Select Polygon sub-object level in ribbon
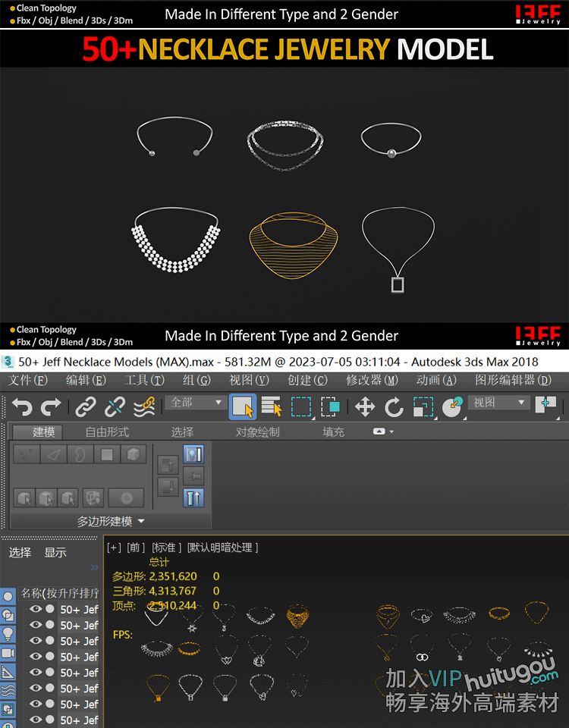This screenshot has width=569, height=728. (x=107, y=454)
